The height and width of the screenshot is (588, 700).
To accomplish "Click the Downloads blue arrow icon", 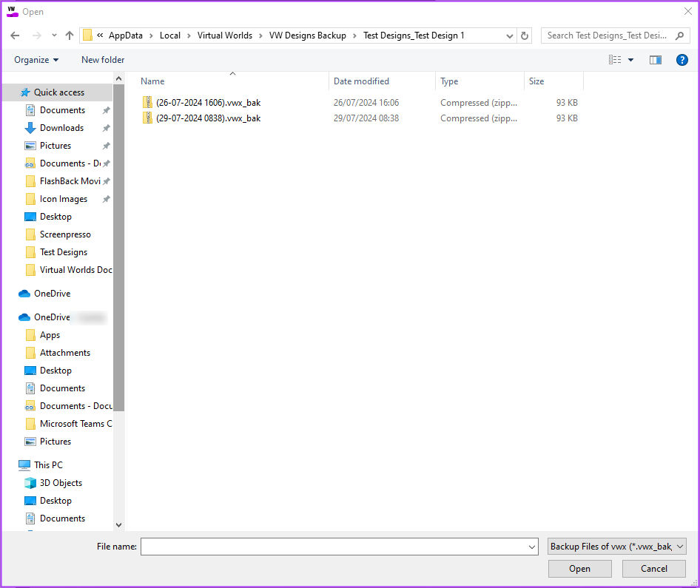I will click(x=30, y=128).
